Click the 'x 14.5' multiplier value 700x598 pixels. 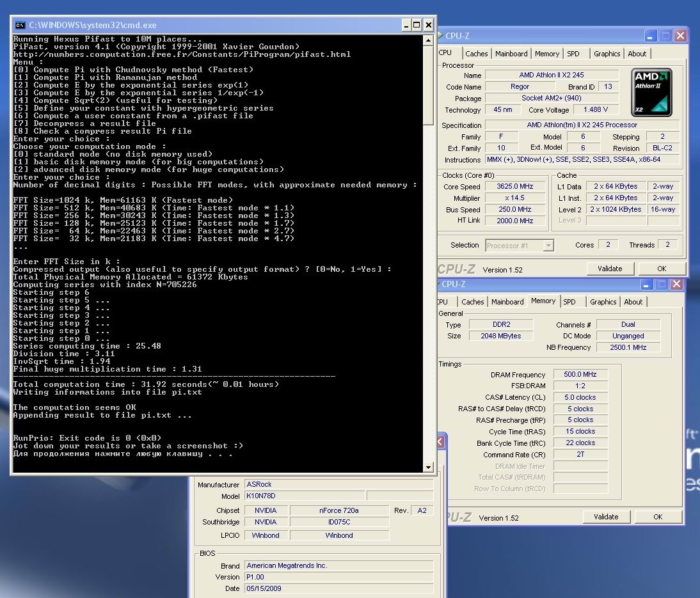[515, 198]
